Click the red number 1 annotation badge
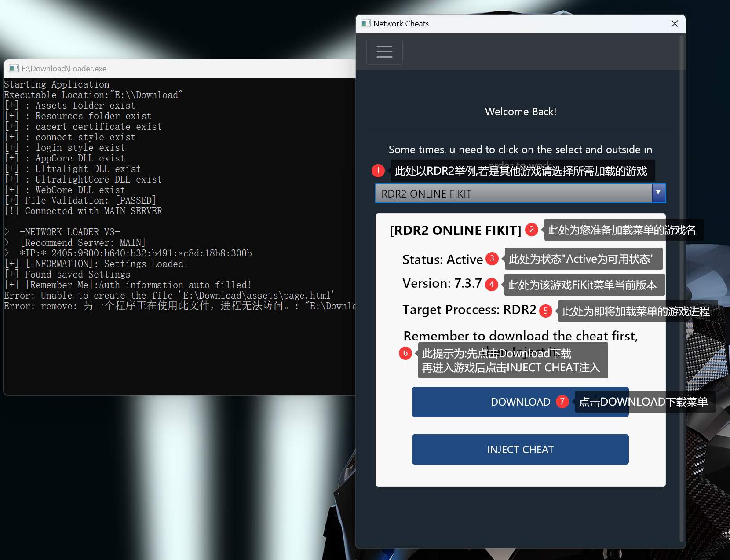 [x=378, y=170]
